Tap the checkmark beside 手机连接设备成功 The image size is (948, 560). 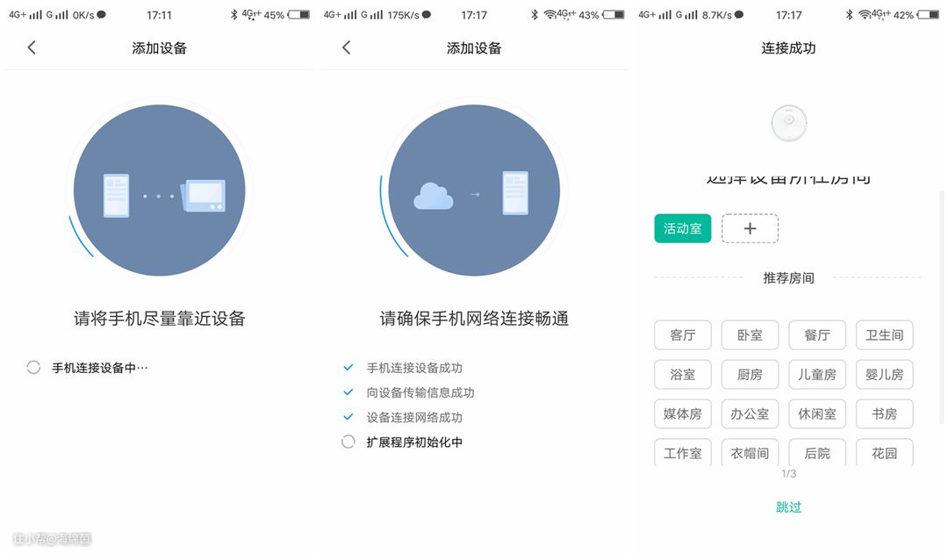pyautogui.click(x=348, y=368)
